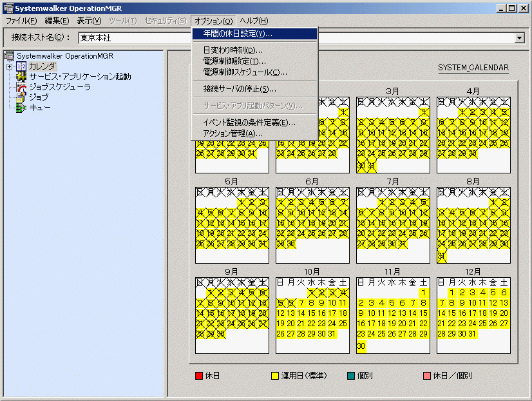
Task: Choose イベント監視の条件定義(E)... menu entry
Action: [x=254, y=122]
